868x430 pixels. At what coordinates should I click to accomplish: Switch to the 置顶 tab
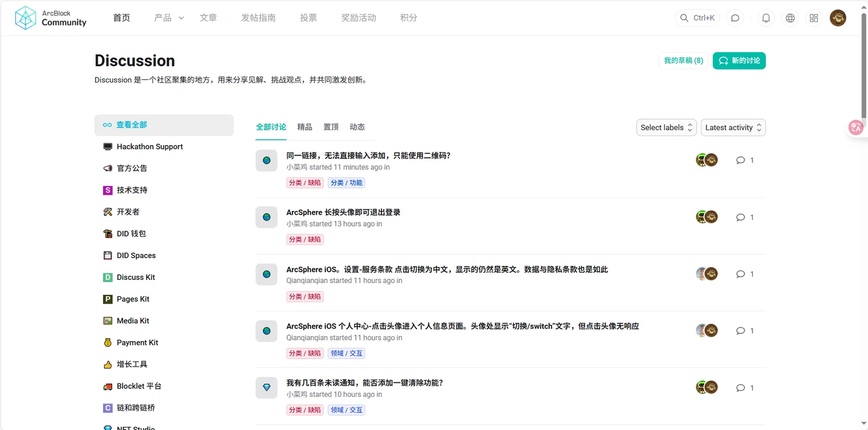click(x=331, y=127)
